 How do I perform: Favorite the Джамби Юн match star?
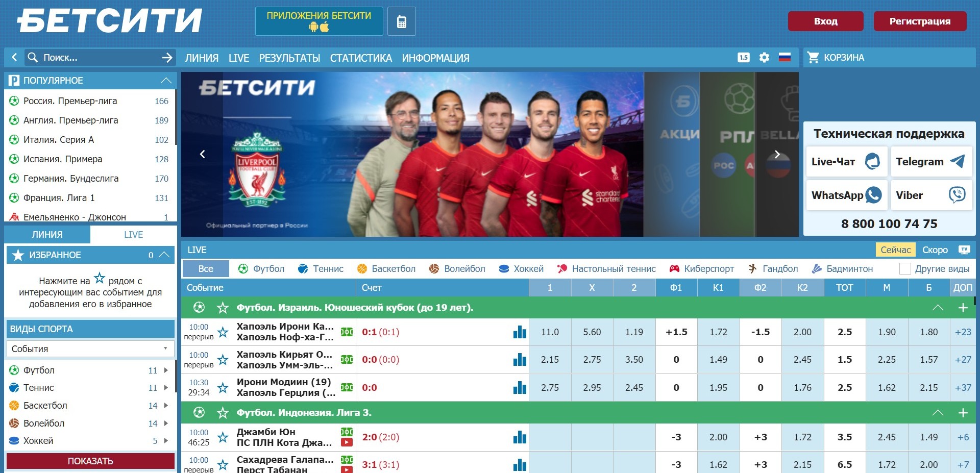coord(223,437)
